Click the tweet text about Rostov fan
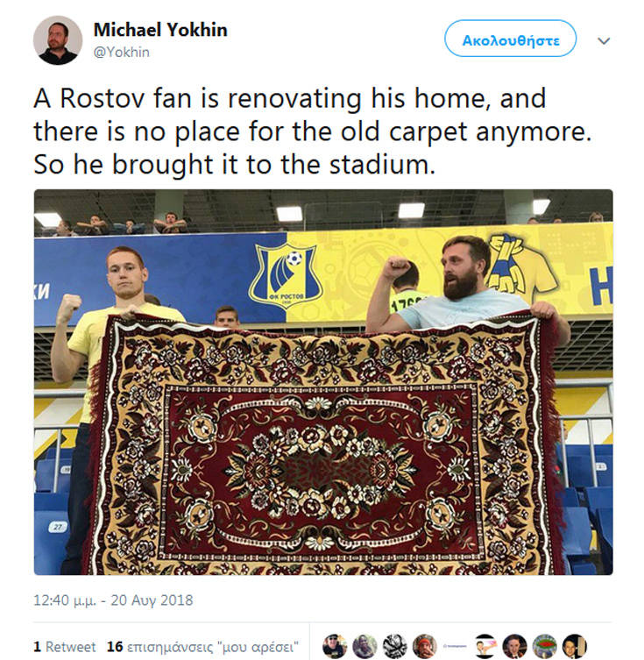Screen dimensions: 644x660 click(x=313, y=131)
